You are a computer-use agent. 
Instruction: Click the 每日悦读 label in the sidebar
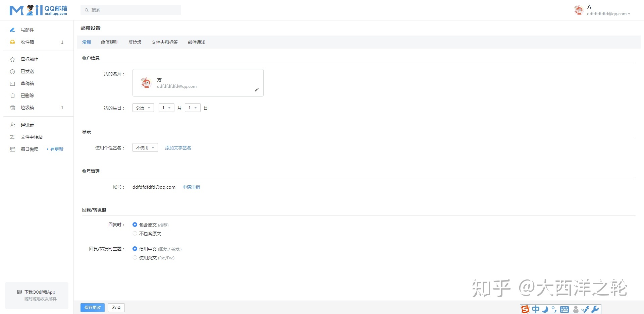[30, 149]
